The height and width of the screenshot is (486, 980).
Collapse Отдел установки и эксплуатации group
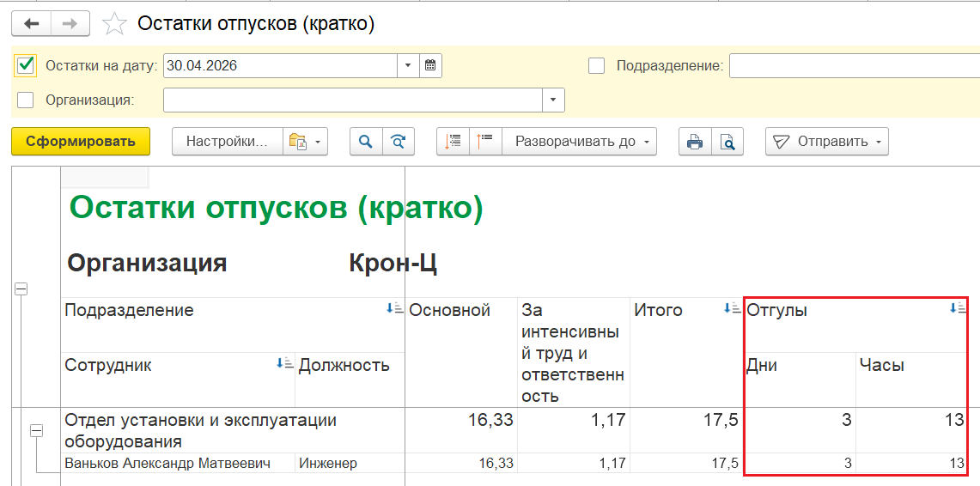(38, 430)
